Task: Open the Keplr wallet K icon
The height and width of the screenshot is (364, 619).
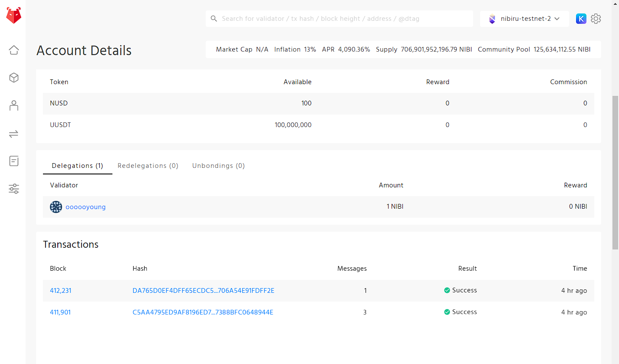Action: [x=581, y=19]
